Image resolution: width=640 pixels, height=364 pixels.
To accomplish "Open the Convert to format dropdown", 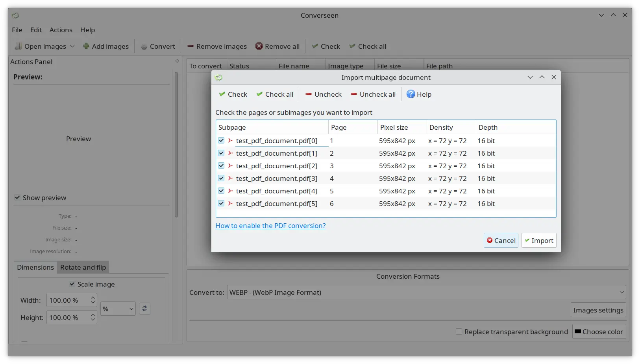I will (x=426, y=292).
